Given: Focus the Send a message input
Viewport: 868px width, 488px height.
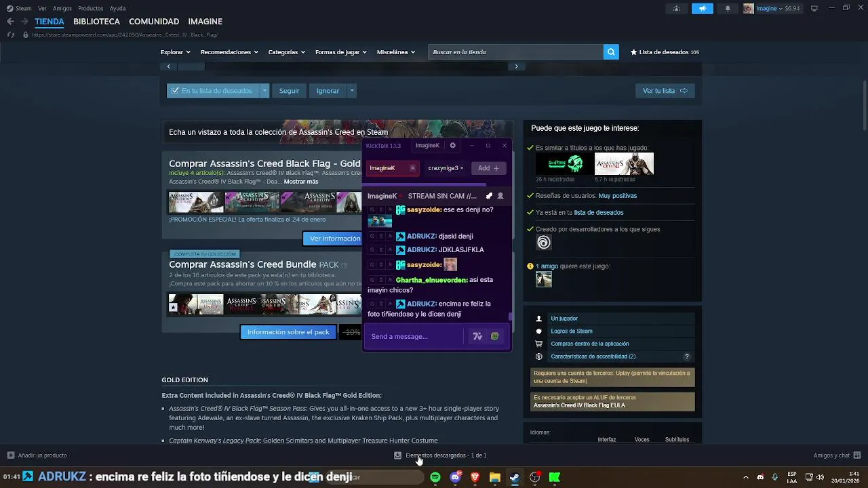Looking at the screenshot, I should (414, 336).
